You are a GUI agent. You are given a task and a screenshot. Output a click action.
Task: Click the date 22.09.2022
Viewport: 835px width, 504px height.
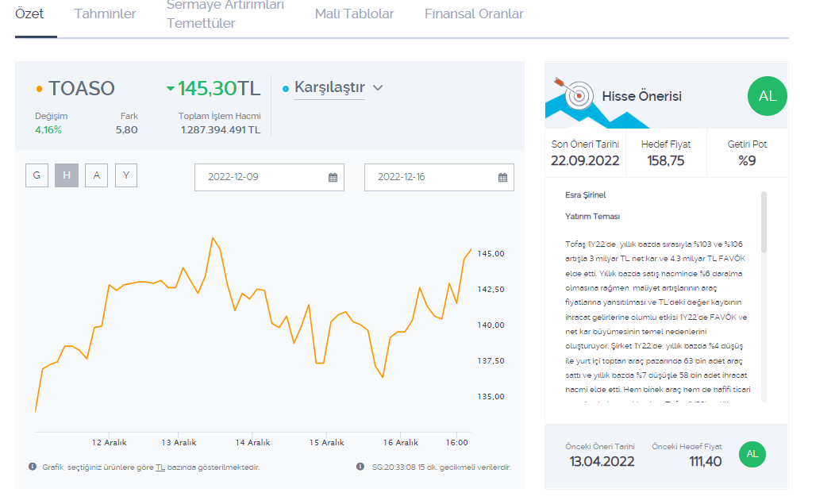coord(585,161)
